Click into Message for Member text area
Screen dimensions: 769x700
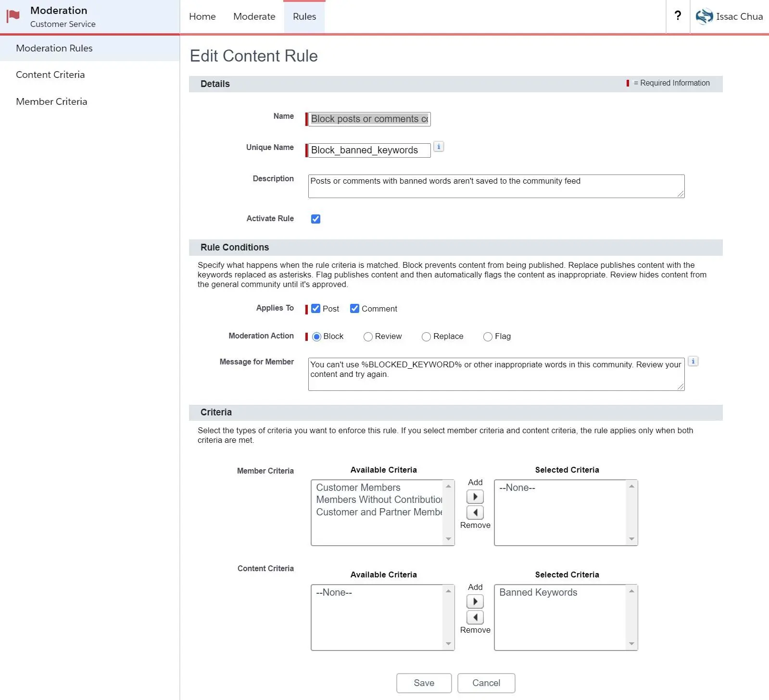496,374
